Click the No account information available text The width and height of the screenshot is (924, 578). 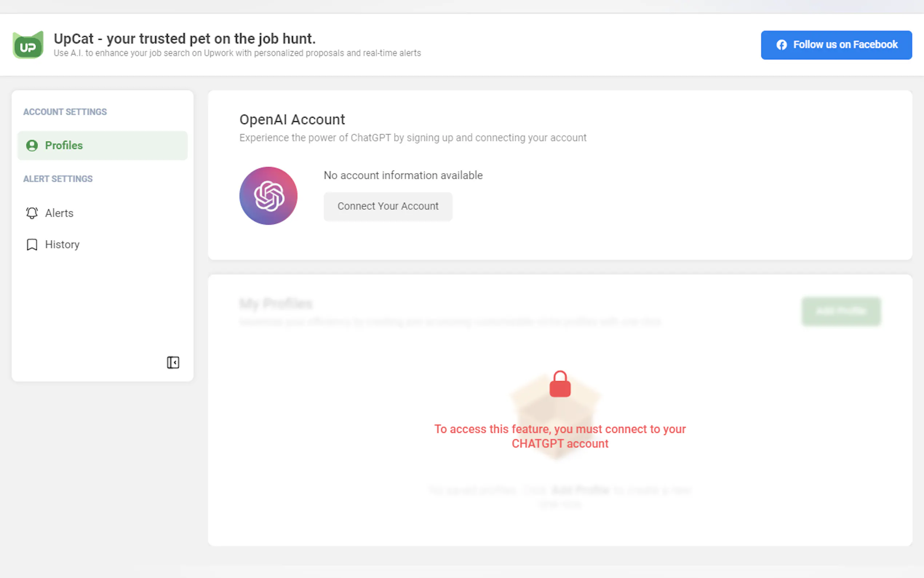pos(403,175)
